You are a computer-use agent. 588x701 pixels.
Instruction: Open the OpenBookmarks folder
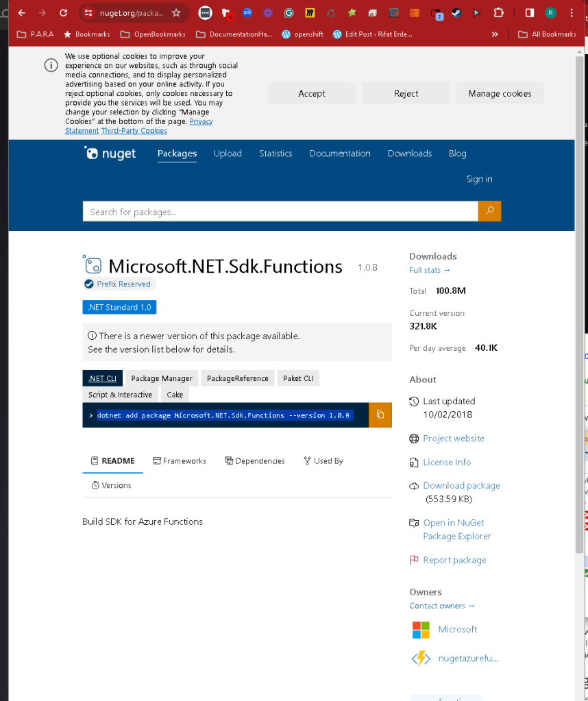[153, 34]
